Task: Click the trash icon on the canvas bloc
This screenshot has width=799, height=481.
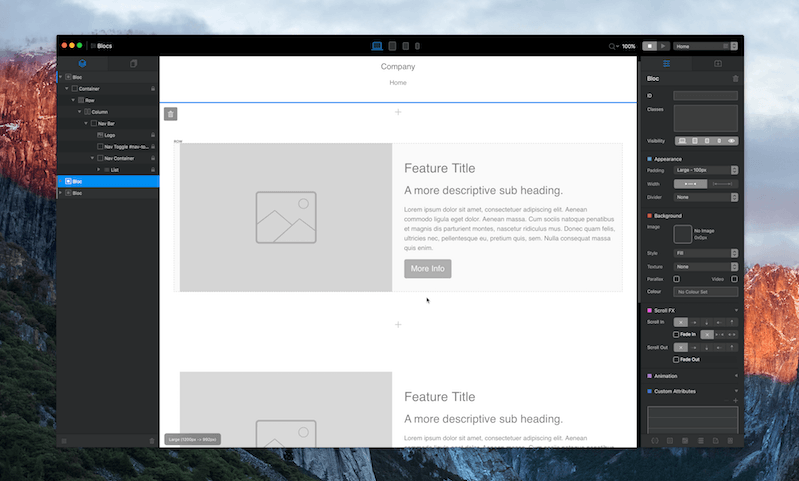Action: coord(171,114)
